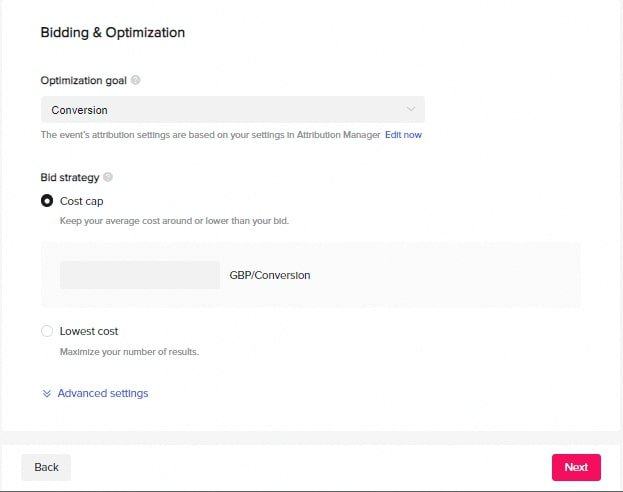623x492 pixels.
Task: Click the Bid strategy label
Action: click(70, 178)
